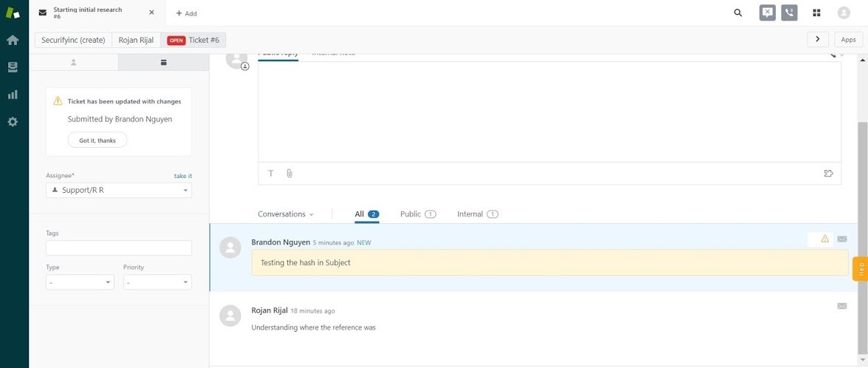Click the warning icon on Brandon's comment
Screen dimensions: 868x368
pyautogui.click(x=825, y=239)
